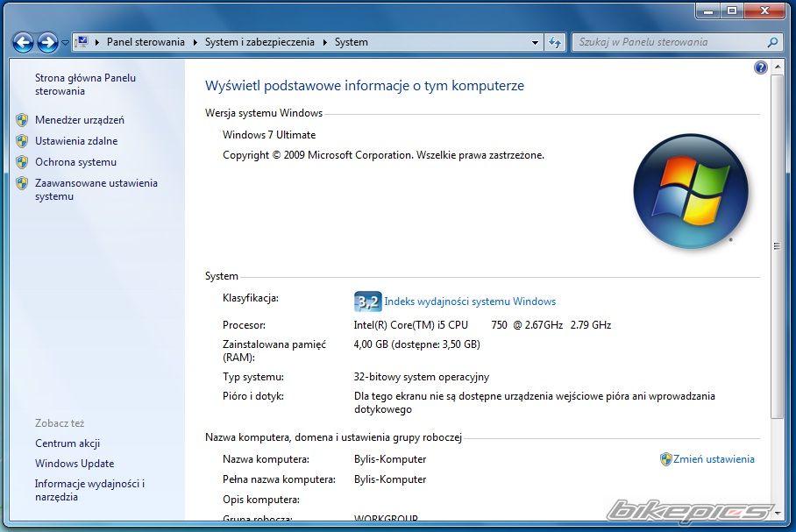Click the vertical scrollbar down arrow
This screenshot has width=796, height=532.
point(777,512)
